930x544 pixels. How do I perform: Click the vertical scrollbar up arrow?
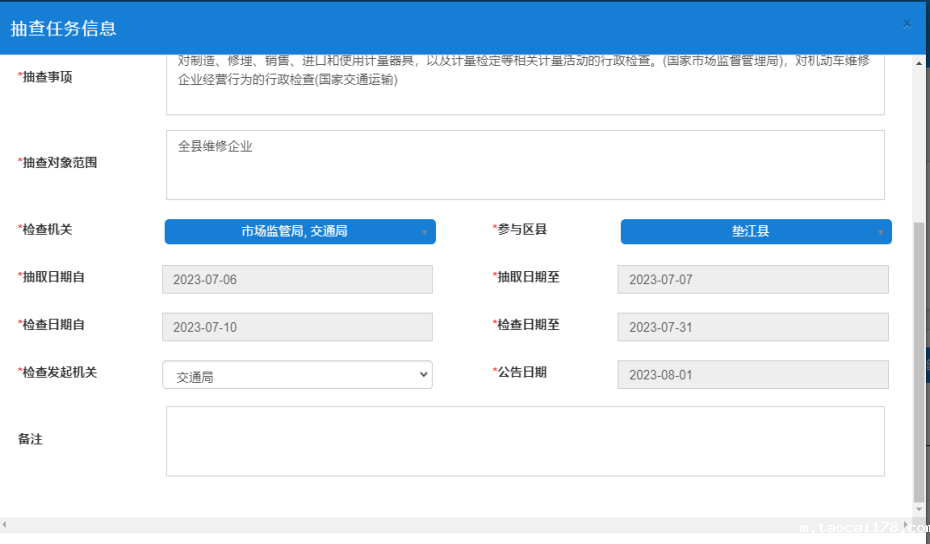coord(919,62)
